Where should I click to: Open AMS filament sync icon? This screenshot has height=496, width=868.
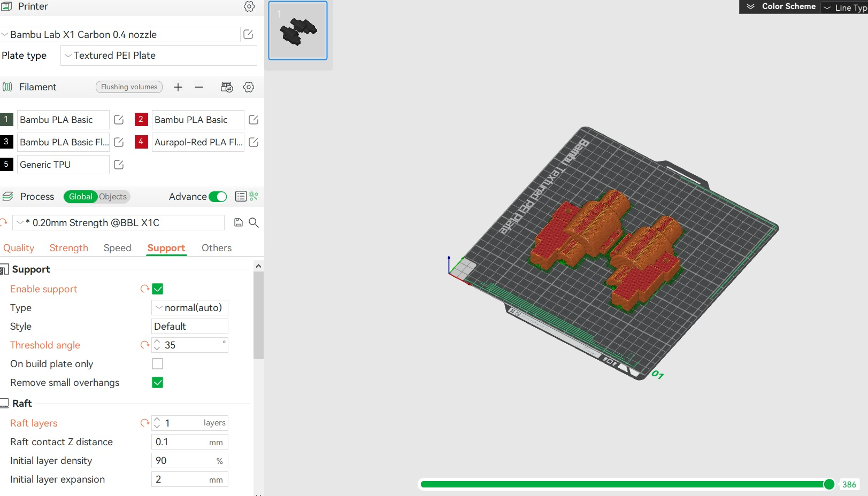tap(227, 87)
